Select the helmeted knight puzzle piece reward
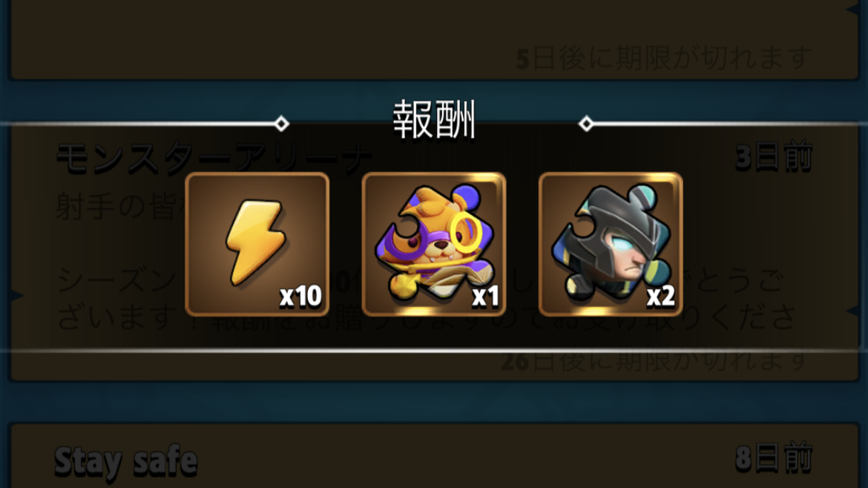The height and width of the screenshot is (488, 868). tap(611, 244)
